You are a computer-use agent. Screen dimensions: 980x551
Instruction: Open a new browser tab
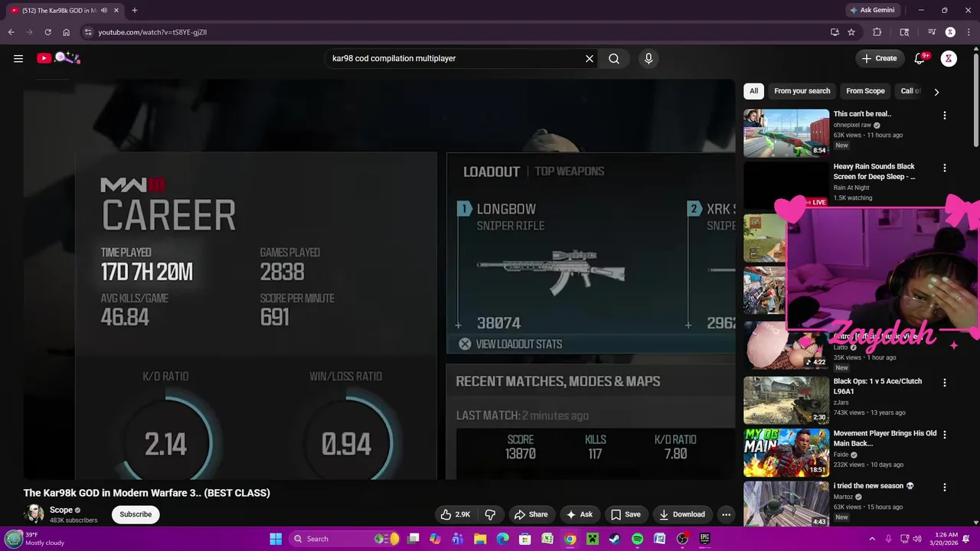click(x=135, y=10)
